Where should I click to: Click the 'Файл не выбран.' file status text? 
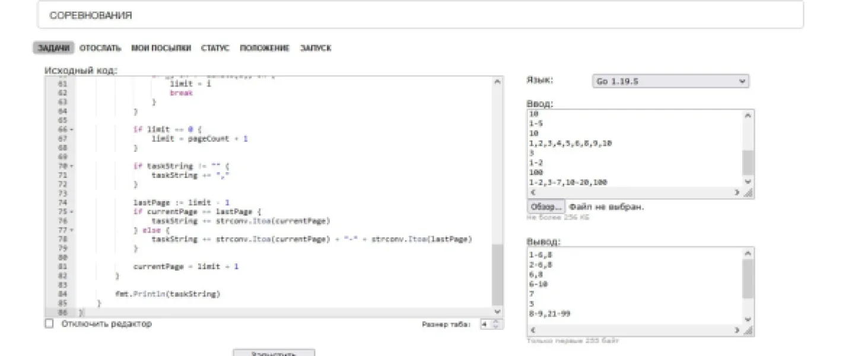click(606, 206)
